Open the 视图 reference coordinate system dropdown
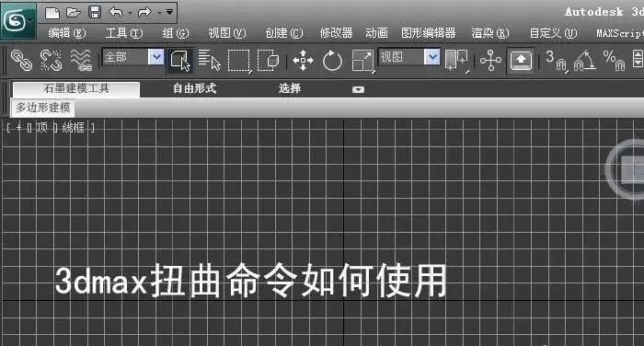Viewport: 644px width, 346px height. [x=409, y=57]
